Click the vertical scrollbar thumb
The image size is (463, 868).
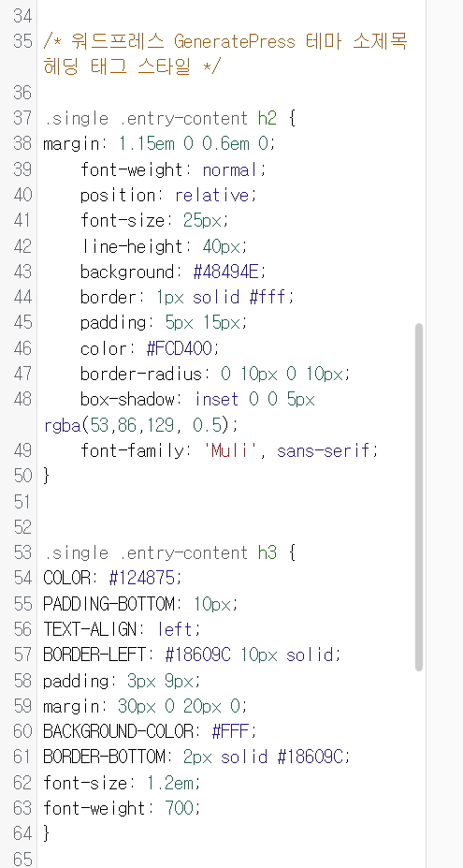419,497
